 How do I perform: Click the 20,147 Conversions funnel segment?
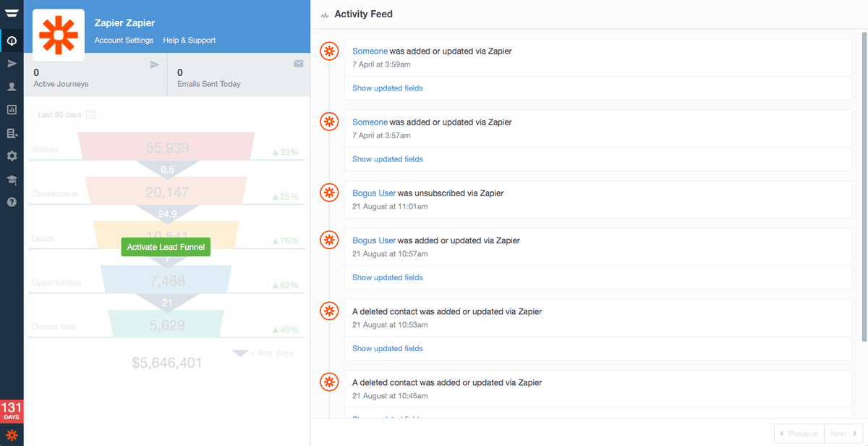tap(167, 192)
